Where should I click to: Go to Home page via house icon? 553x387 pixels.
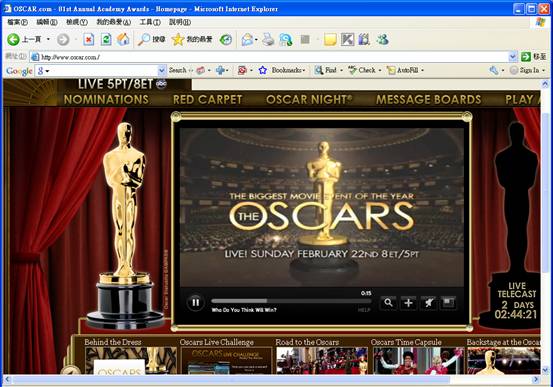click(x=123, y=39)
